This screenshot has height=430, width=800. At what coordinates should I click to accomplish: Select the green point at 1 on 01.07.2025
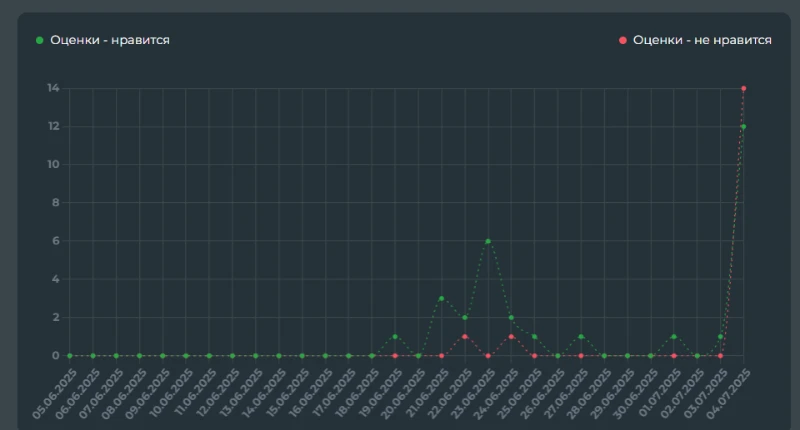[674, 337]
